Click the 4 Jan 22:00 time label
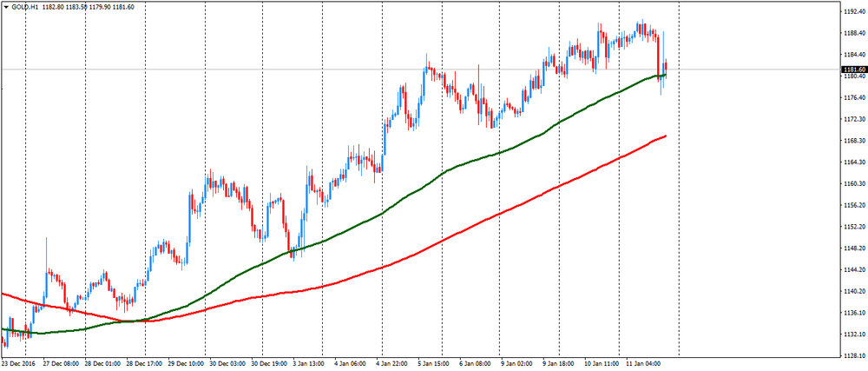This screenshot has height=371, width=868. (x=393, y=366)
